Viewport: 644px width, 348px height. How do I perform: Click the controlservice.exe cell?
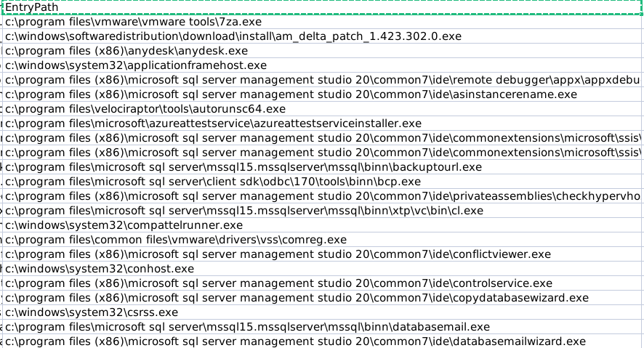tap(323, 283)
